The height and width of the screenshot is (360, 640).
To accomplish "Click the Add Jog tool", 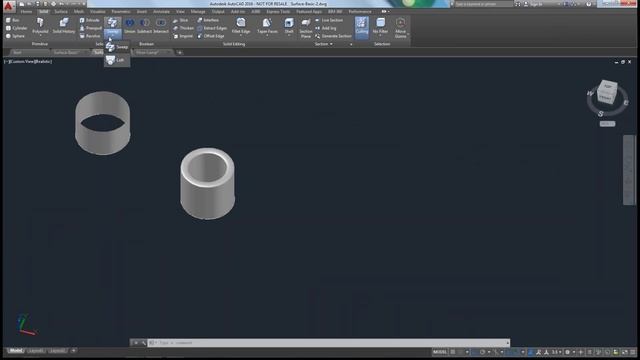I will [x=326, y=28].
